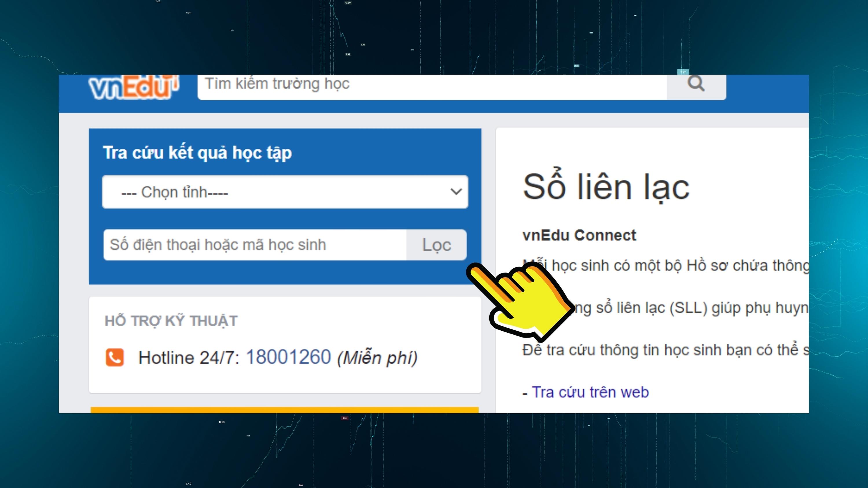The image size is (868, 488).
Task: Click the magnifying glass search icon
Action: 696,84
